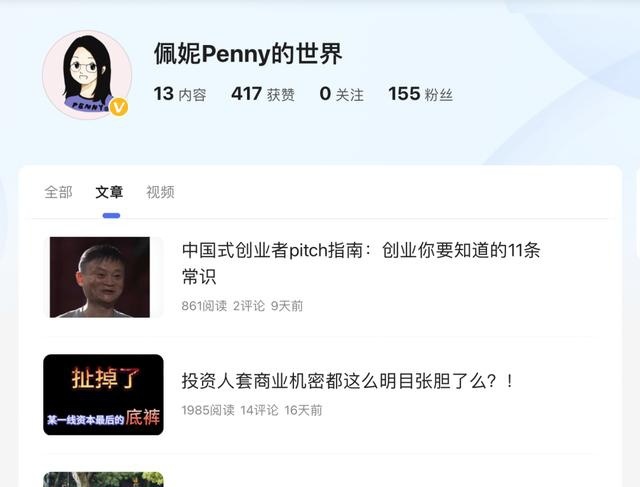
Task: Open the 0 关注 following list
Action: (342, 94)
